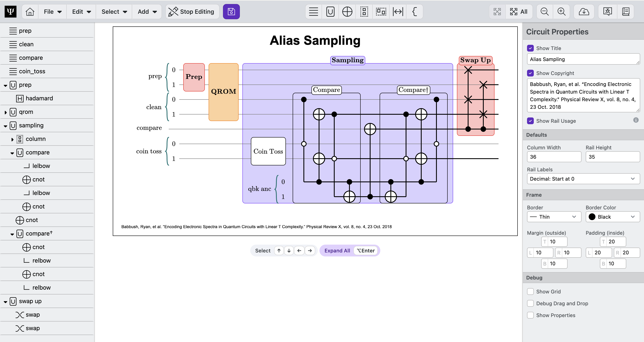Image resolution: width=644 pixels, height=342 pixels.
Task: Click the Column Width input field
Action: [x=554, y=157]
